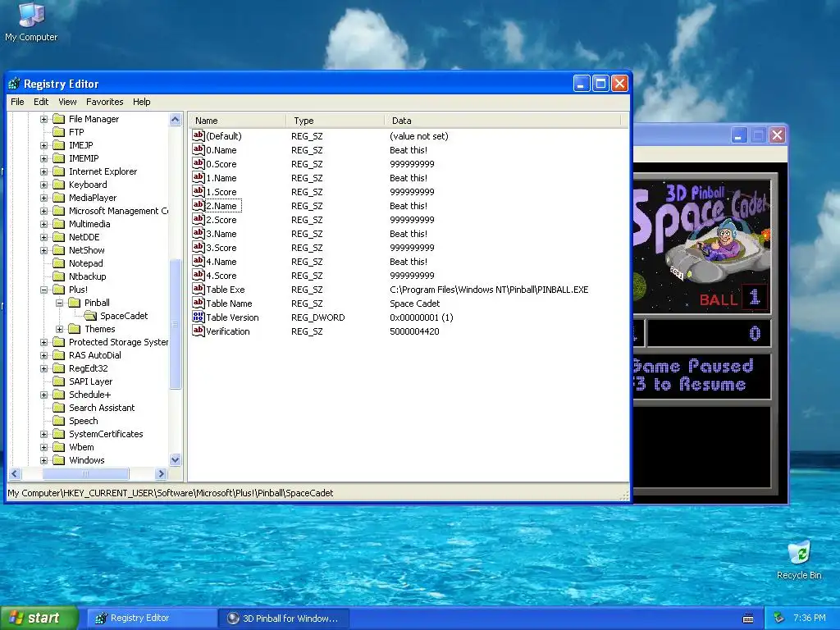Click the tree scroll-up arrow
The height and width of the screenshot is (630, 840).
click(x=176, y=120)
